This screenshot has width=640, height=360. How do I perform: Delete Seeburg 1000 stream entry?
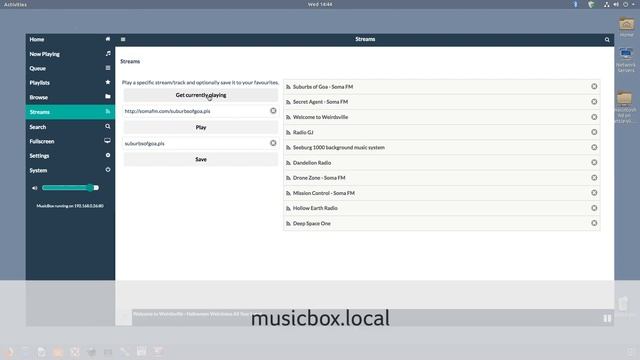coord(594,147)
